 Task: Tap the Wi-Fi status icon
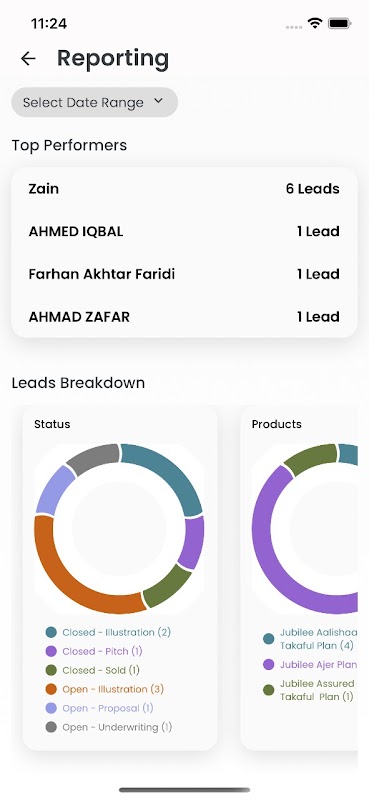315,23
